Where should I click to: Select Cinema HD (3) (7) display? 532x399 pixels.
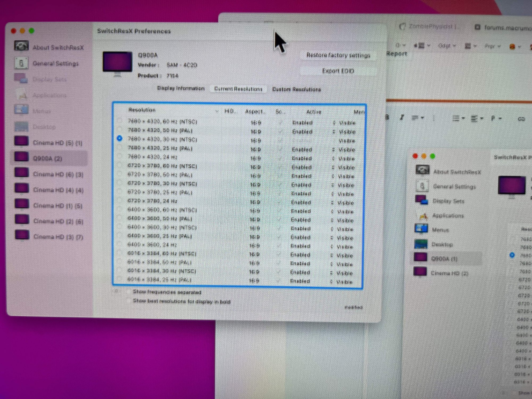point(58,237)
